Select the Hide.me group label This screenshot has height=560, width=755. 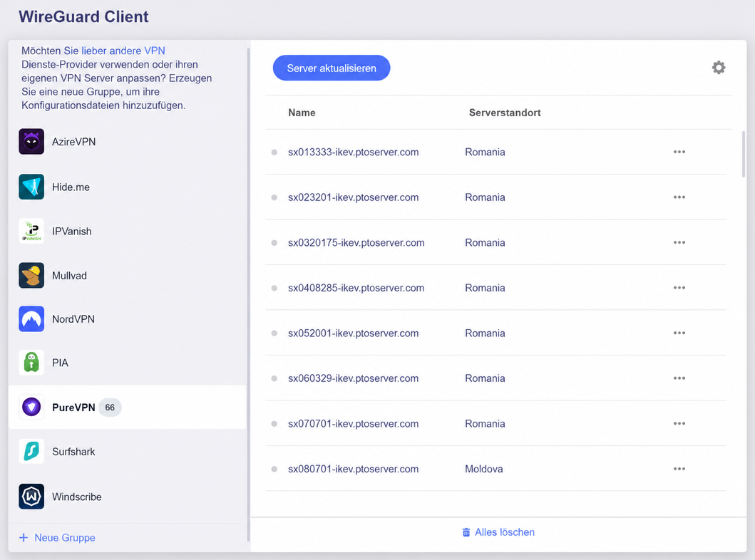[71, 187]
